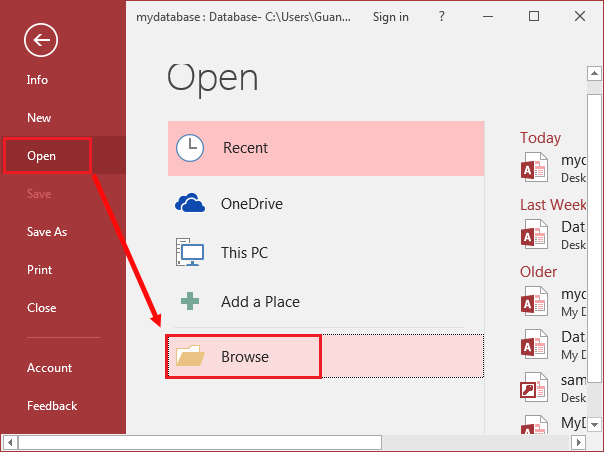Open Help with the question mark
604x452 pixels.
(441, 17)
